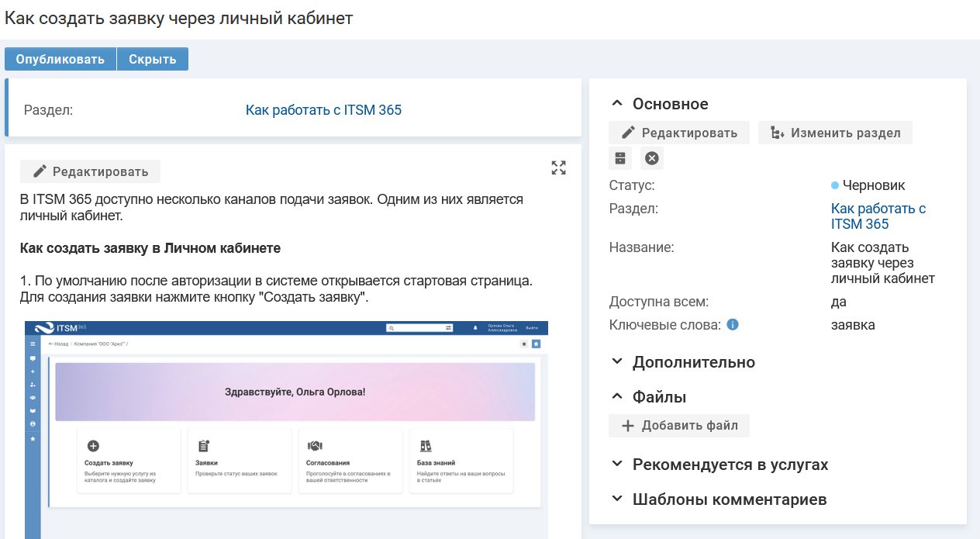
Task: Expand the Рекомендуется в услугах section
Action: (617, 465)
